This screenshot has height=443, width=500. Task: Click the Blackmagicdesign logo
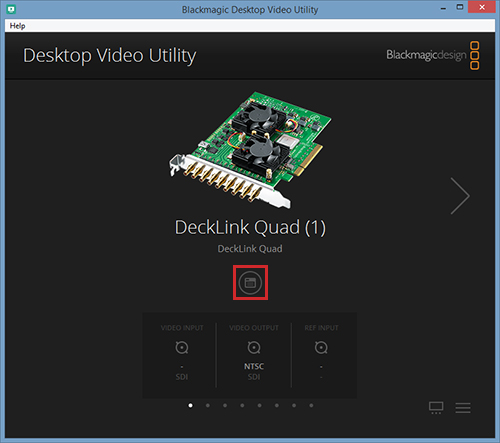click(433, 55)
